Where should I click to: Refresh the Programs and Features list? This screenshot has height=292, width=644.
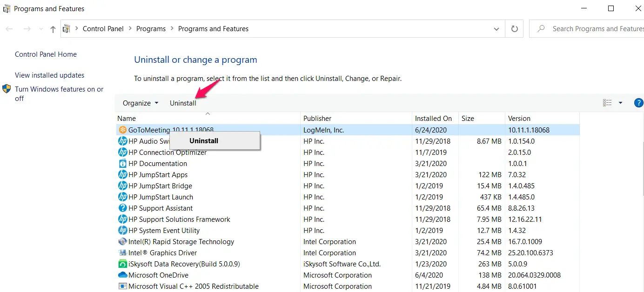(x=515, y=29)
